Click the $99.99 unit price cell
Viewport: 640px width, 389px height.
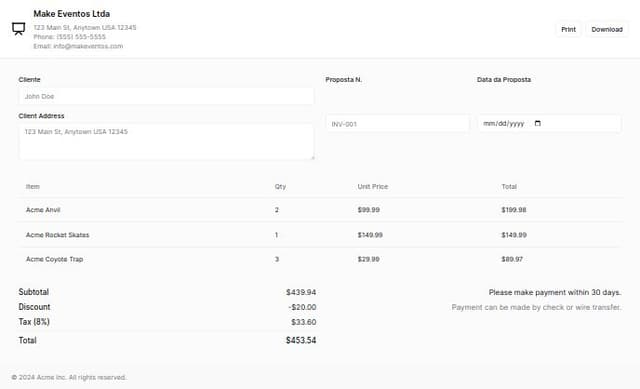(x=369, y=210)
